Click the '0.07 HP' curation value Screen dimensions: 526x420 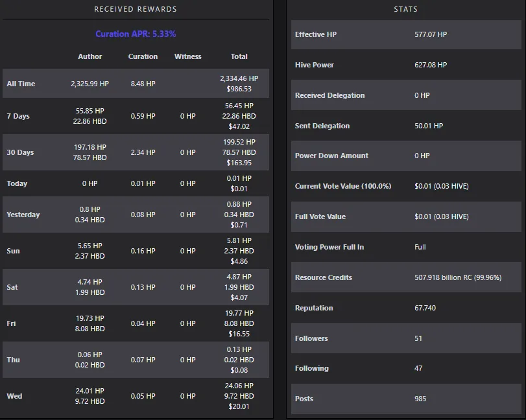click(143, 360)
